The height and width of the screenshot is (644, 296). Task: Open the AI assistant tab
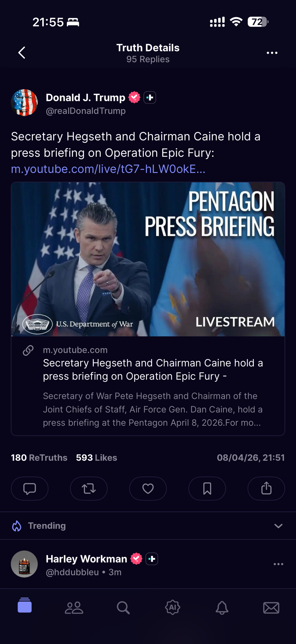click(x=173, y=607)
